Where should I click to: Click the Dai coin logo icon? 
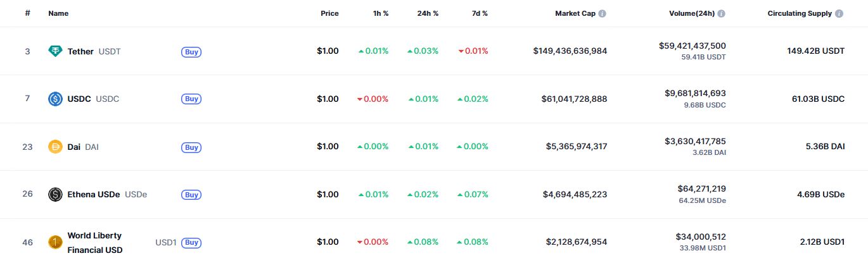56,147
